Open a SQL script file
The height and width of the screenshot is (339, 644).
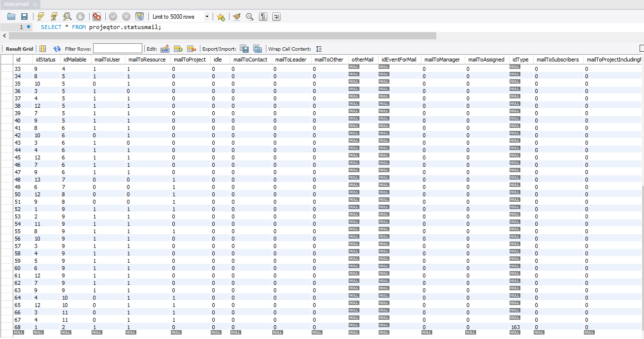(11, 17)
